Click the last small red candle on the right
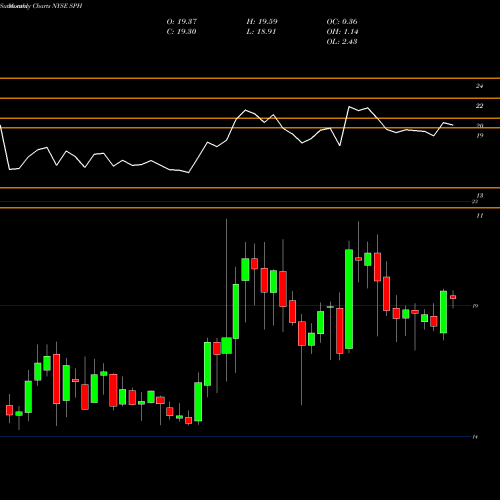500x500 pixels. coord(453,297)
